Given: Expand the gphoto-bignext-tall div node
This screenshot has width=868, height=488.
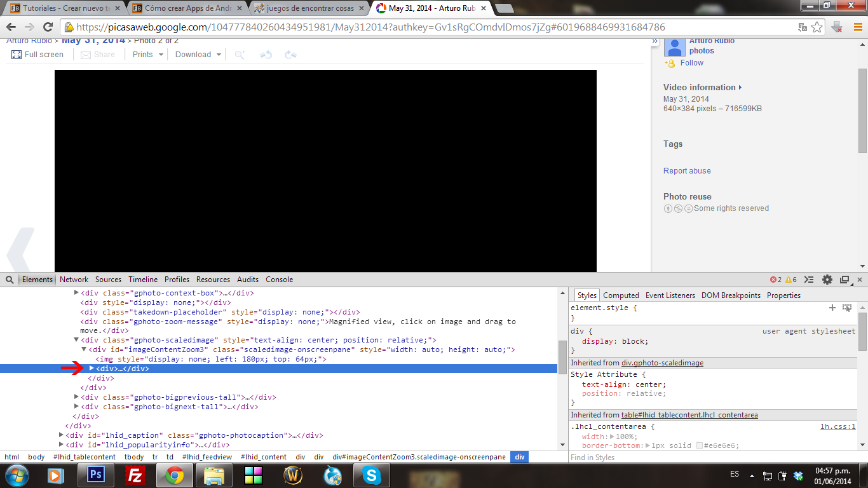Looking at the screenshot, I should 76,407.
